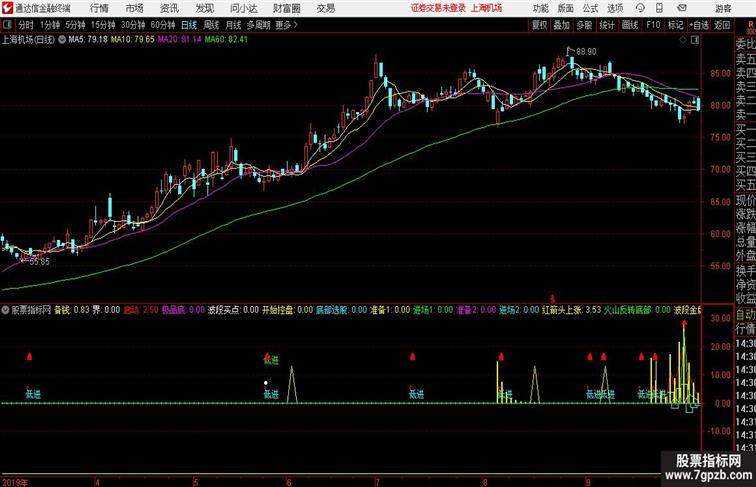Open the 问小达 menu
This screenshot has height=487, width=756.
244,8
